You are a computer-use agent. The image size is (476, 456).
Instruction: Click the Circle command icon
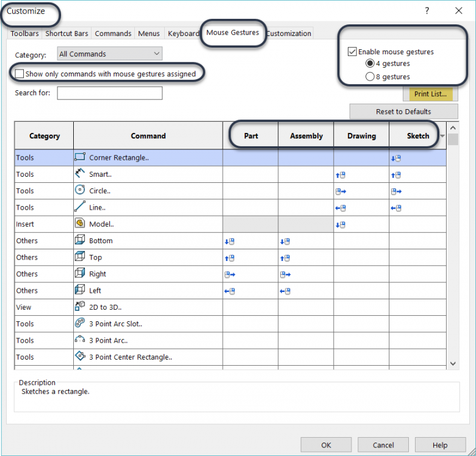[x=80, y=190]
